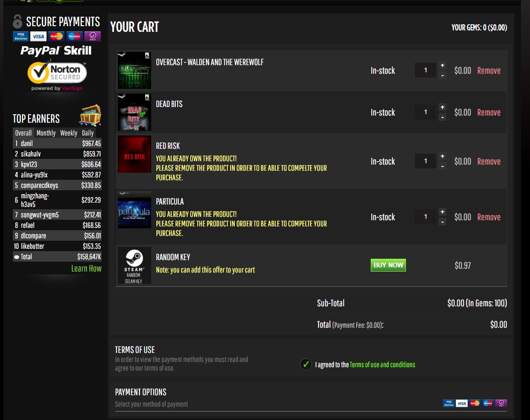
Task: Click earner alina-yu9lx in the list
Action: tap(57, 175)
